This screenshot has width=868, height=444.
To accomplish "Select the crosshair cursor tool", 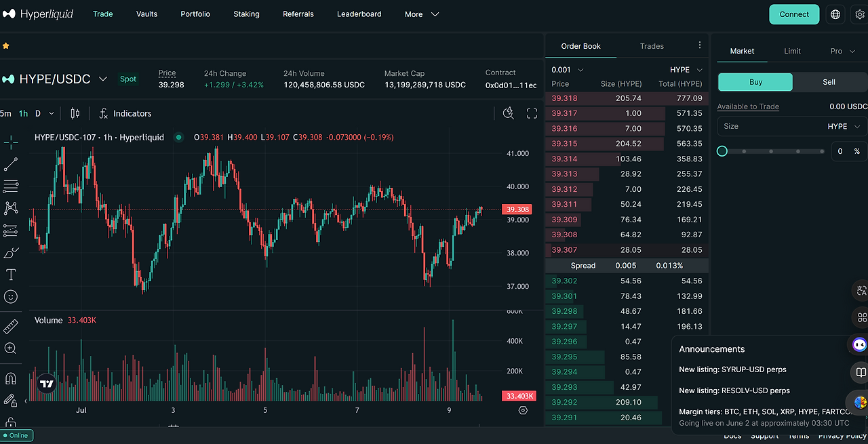I will point(11,142).
